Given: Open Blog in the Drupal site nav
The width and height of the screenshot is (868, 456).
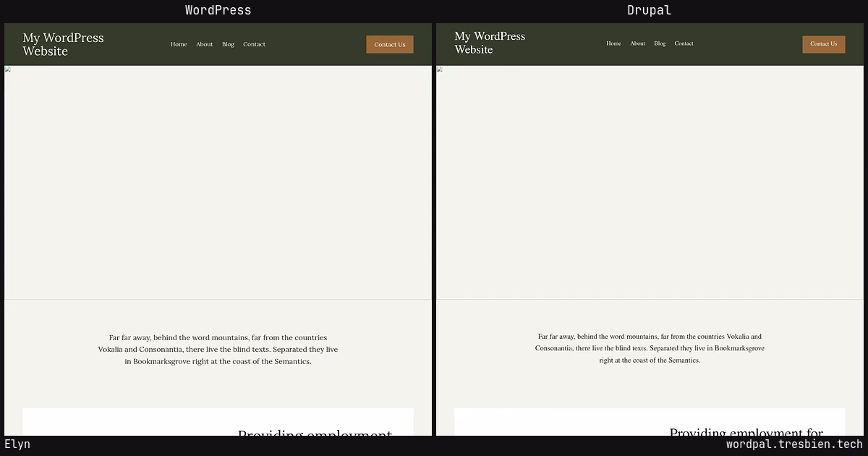Looking at the screenshot, I should click(x=660, y=43).
